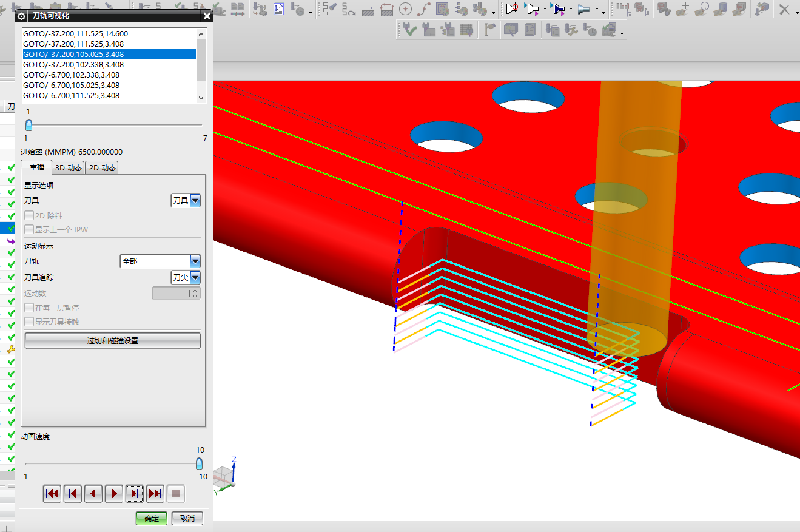Toggle the 在每一层暂停 checkbox

29,308
